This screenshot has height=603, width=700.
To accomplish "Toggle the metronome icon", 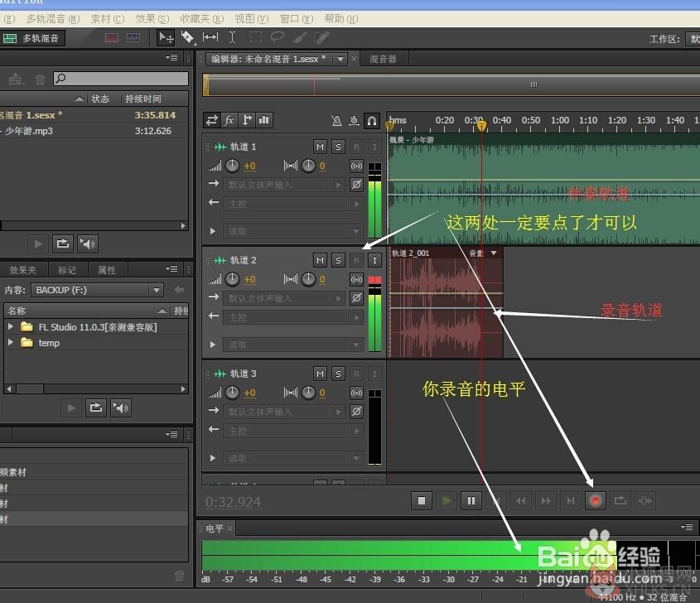I will click(336, 120).
